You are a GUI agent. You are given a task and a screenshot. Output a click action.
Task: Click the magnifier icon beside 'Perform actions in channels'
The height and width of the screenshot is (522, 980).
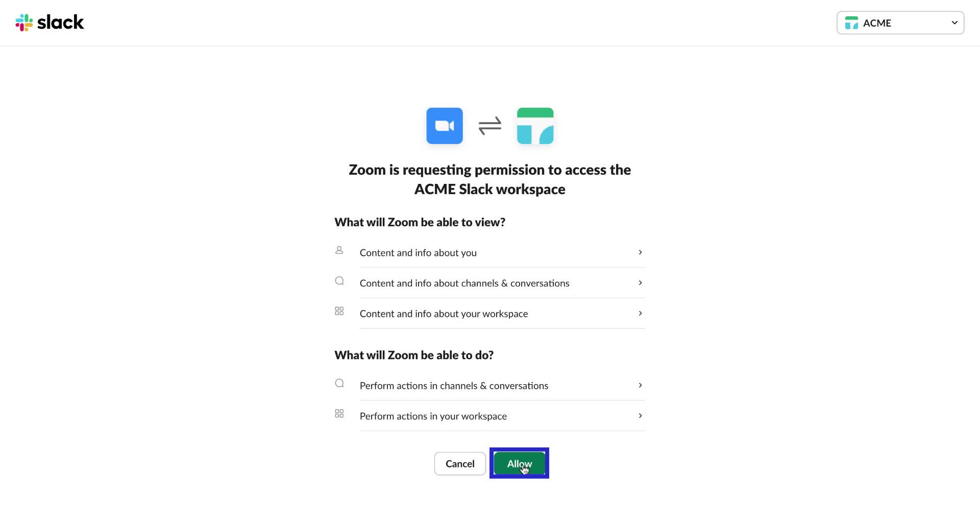click(x=339, y=383)
